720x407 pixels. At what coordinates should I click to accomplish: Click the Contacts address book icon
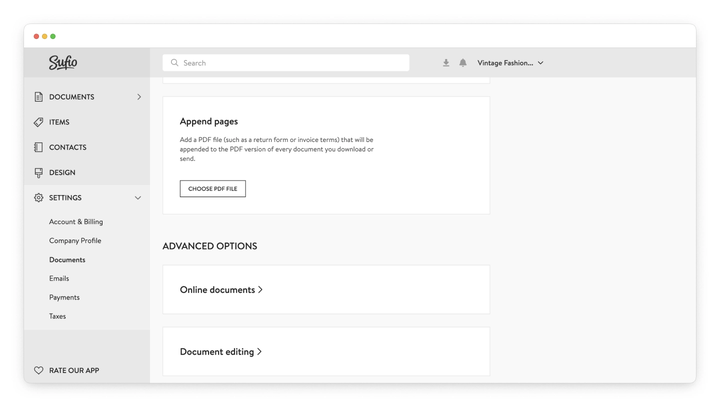click(x=39, y=147)
